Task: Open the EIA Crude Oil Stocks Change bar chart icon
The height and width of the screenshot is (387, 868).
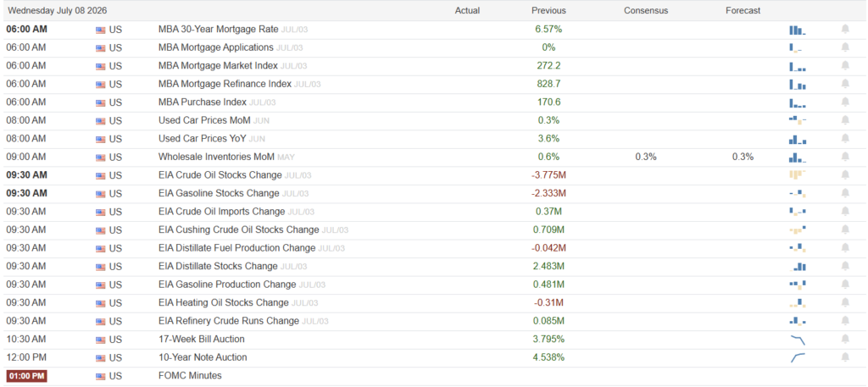Action: (x=797, y=175)
